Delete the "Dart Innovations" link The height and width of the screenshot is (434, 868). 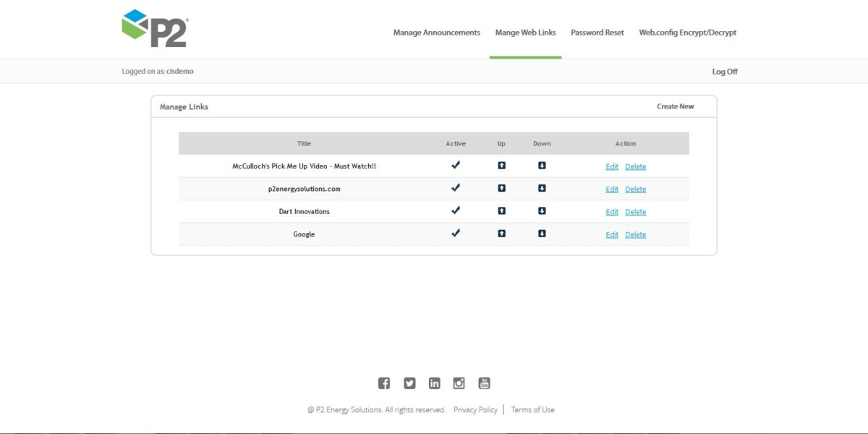pos(635,211)
